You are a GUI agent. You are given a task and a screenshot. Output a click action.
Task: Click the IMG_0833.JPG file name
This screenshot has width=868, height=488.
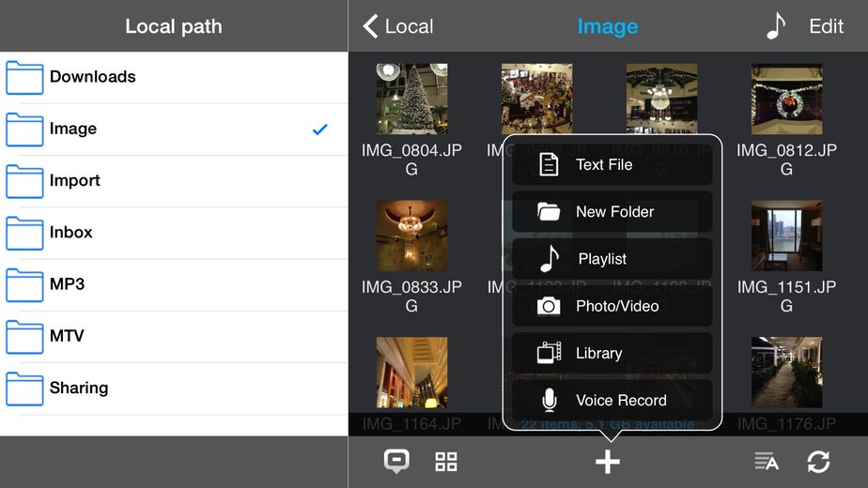pyautogui.click(x=411, y=296)
